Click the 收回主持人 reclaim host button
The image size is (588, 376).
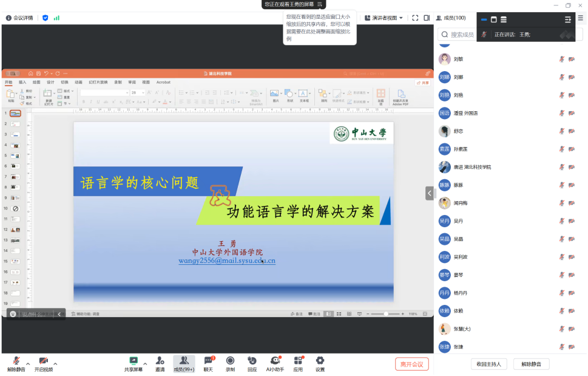488,363
